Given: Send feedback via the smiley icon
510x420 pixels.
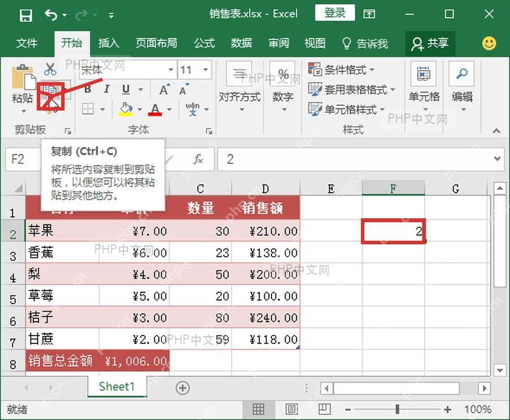Looking at the screenshot, I should tap(489, 43).
